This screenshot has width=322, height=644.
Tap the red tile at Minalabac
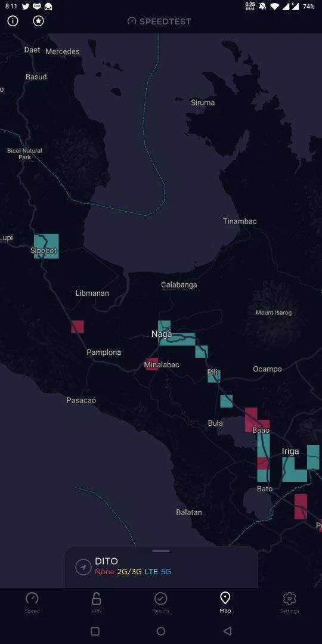click(151, 364)
